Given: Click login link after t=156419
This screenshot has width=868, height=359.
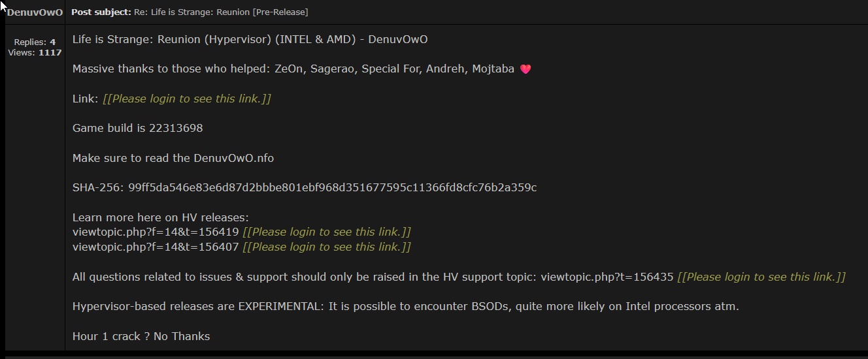Looking at the screenshot, I should [x=326, y=232].
